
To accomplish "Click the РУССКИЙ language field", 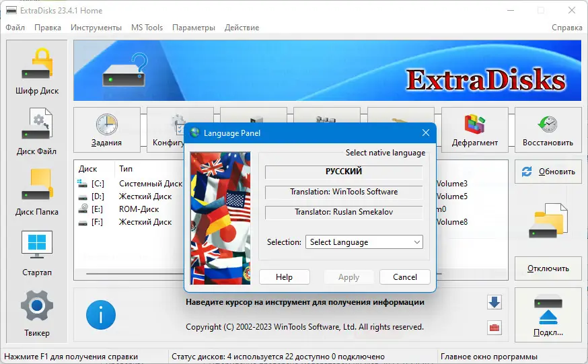I will (344, 172).
